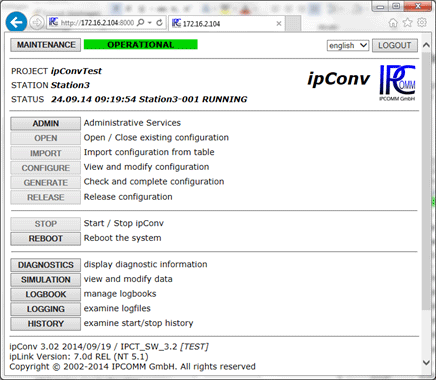436x380 pixels.
Task: Open a new tab next to 172.16.2.104
Action: pyautogui.click(x=293, y=23)
